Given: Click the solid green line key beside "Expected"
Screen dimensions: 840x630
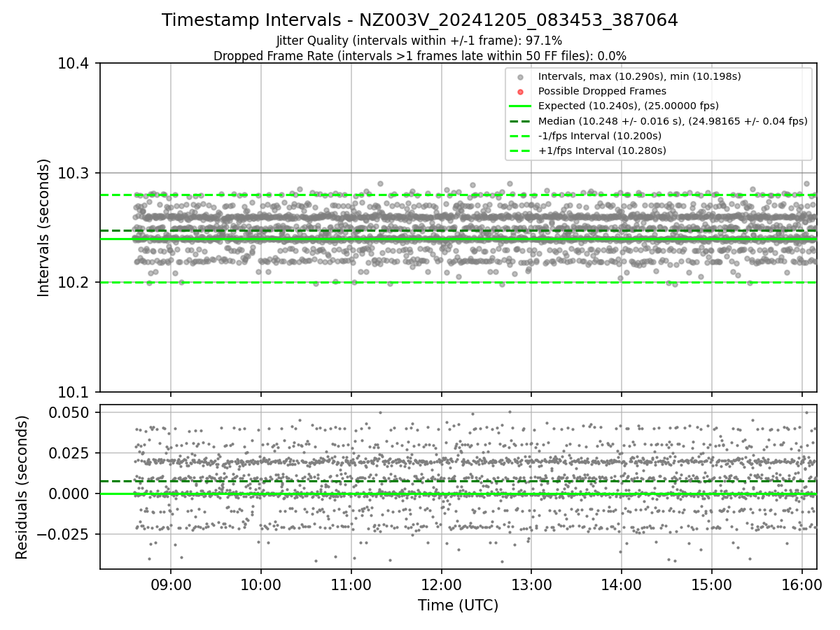Looking at the screenshot, I should (x=520, y=106).
